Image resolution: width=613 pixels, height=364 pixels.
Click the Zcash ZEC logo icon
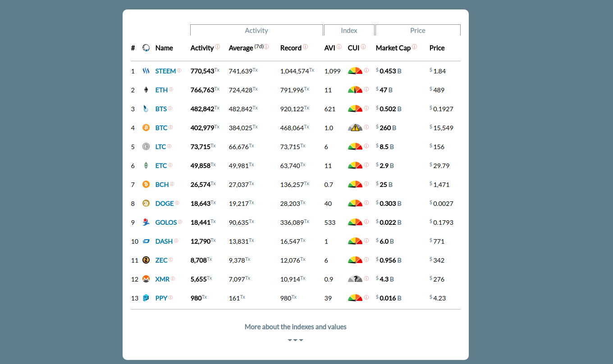pyautogui.click(x=146, y=260)
